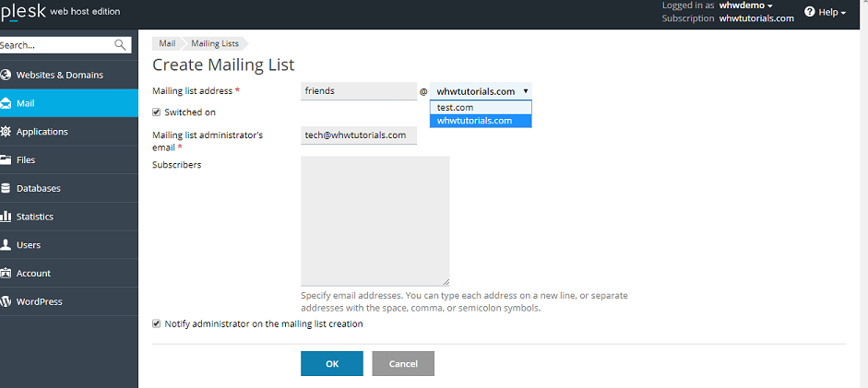The image size is (868, 388).
Task: Toggle Notify administrator on mailing list creation
Action: point(157,324)
